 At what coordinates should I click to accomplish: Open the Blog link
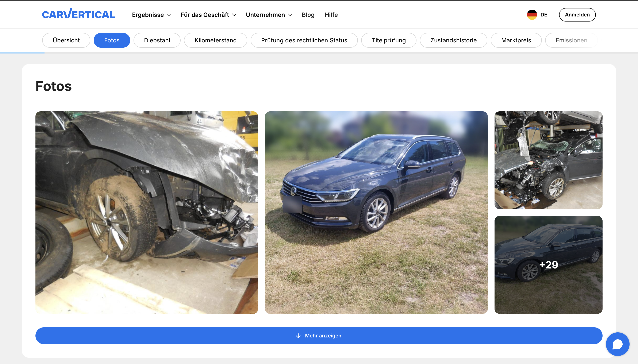[308, 15]
